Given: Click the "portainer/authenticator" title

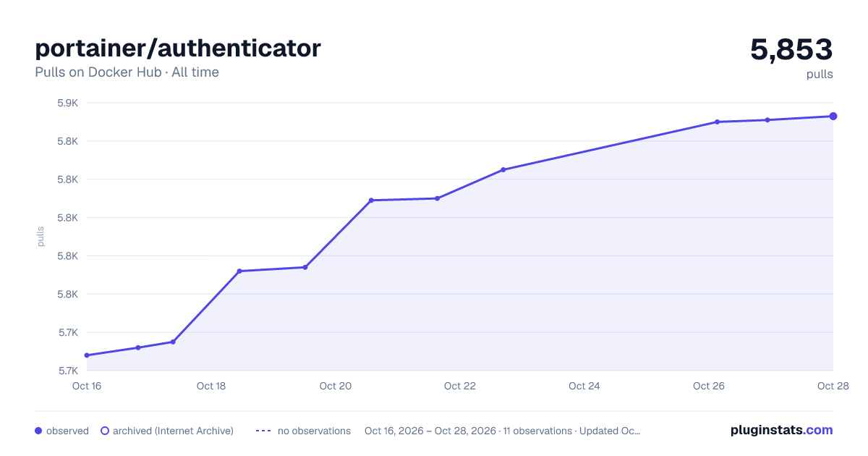Looking at the screenshot, I should pos(178,48).
